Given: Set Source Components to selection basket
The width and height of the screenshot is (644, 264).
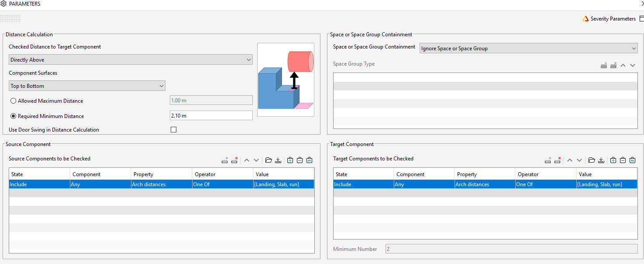Looking at the screenshot, I should click(309, 160).
